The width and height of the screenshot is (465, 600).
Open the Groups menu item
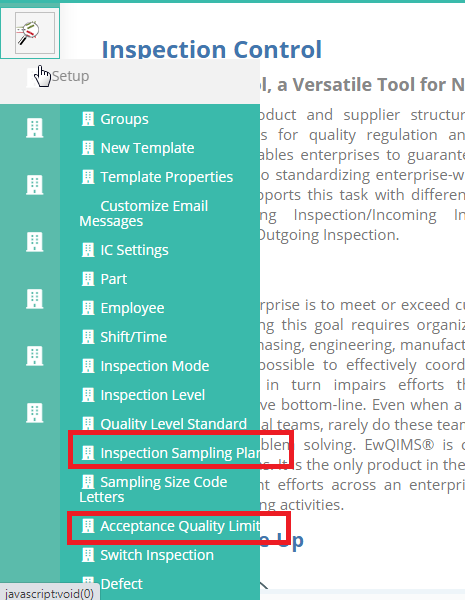(124, 119)
